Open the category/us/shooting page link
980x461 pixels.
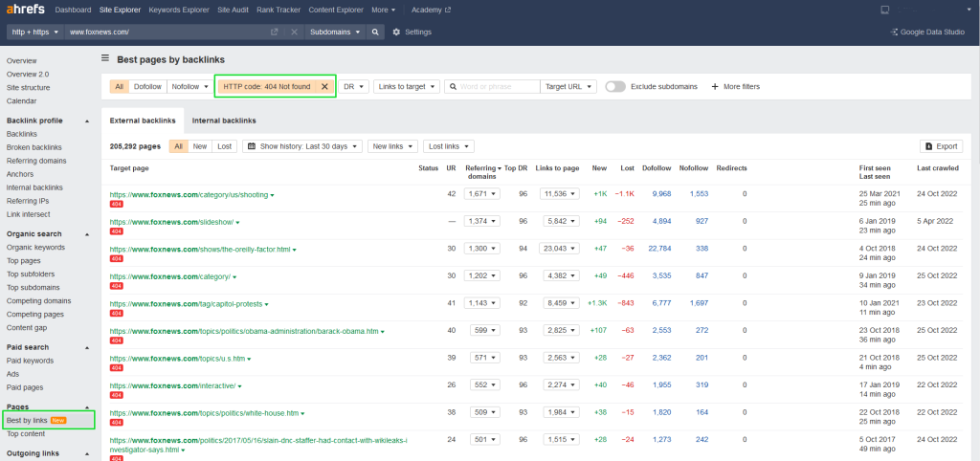[x=189, y=195]
